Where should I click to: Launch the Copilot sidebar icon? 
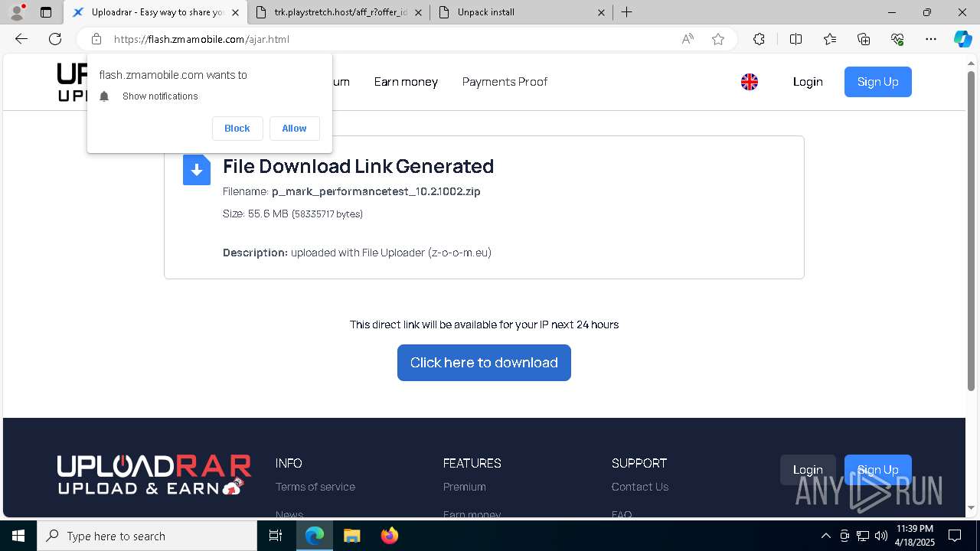click(962, 39)
